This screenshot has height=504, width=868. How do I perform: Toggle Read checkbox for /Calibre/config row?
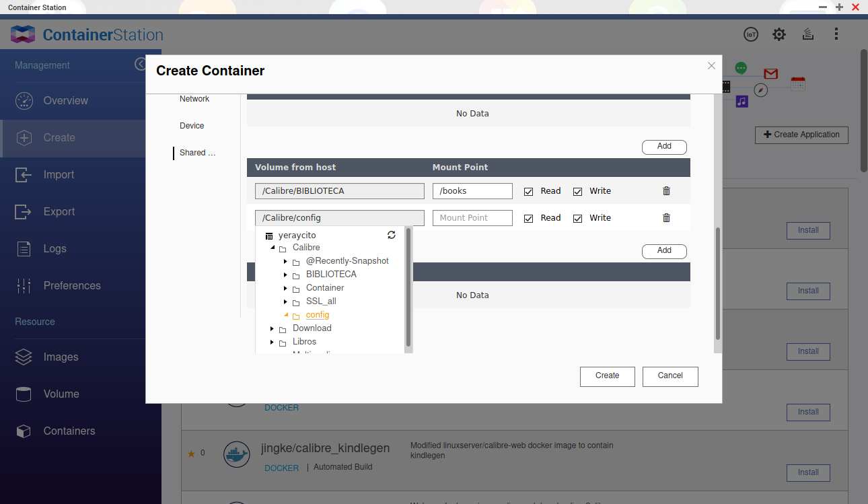coord(528,219)
